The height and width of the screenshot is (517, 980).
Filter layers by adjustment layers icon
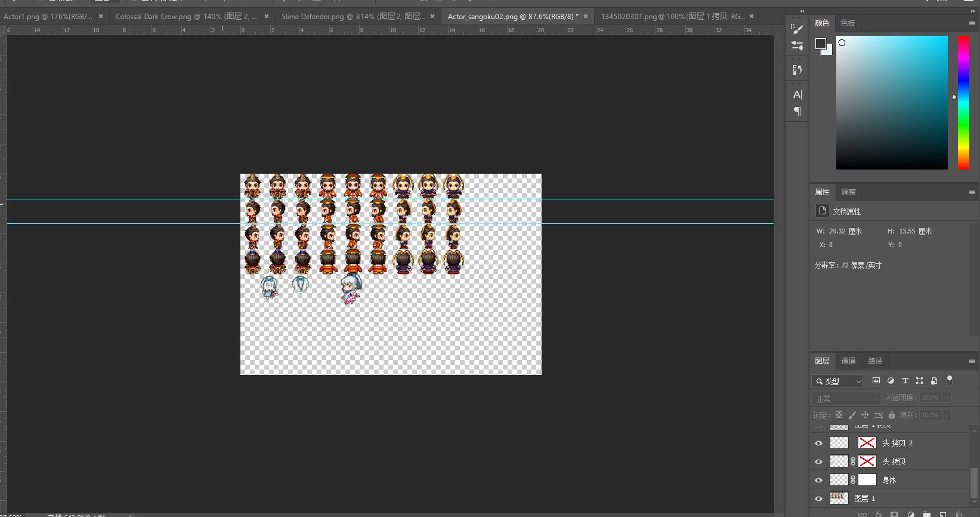[891, 381]
